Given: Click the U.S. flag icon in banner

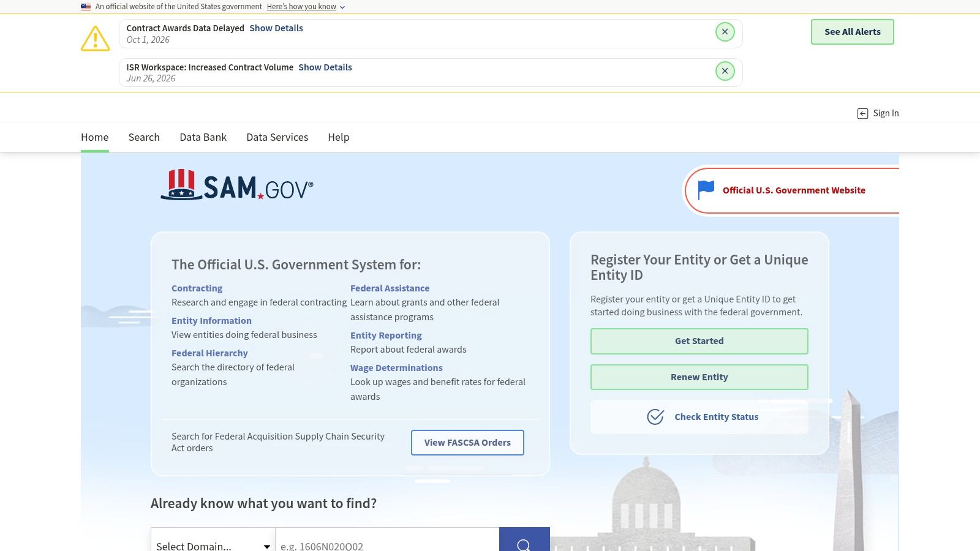Looking at the screenshot, I should [x=86, y=7].
